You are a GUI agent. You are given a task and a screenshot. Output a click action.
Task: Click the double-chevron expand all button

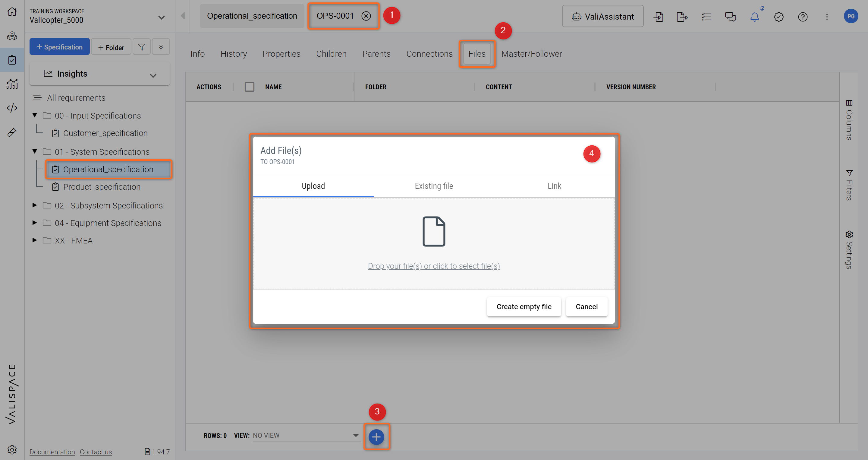pos(161,47)
